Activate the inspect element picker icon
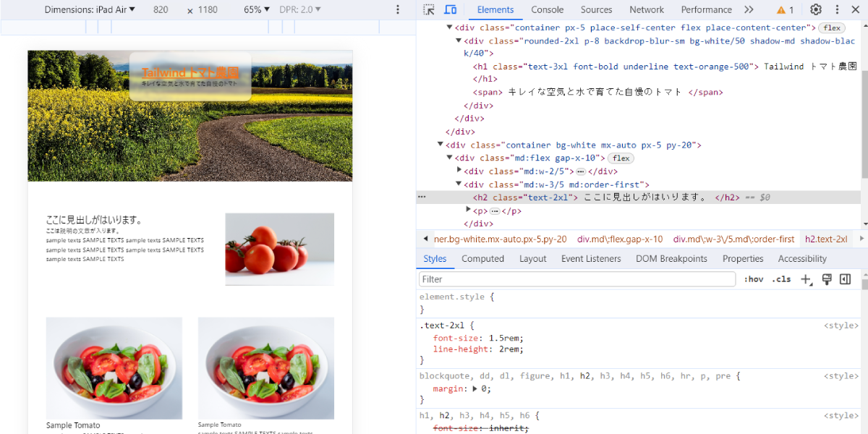 pyautogui.click(x=429, y=9)
